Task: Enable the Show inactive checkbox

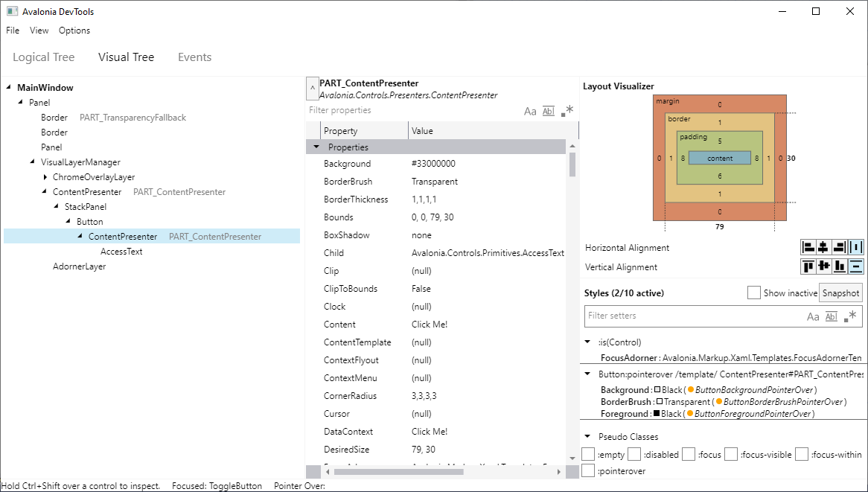Action: tap(754, 293)
